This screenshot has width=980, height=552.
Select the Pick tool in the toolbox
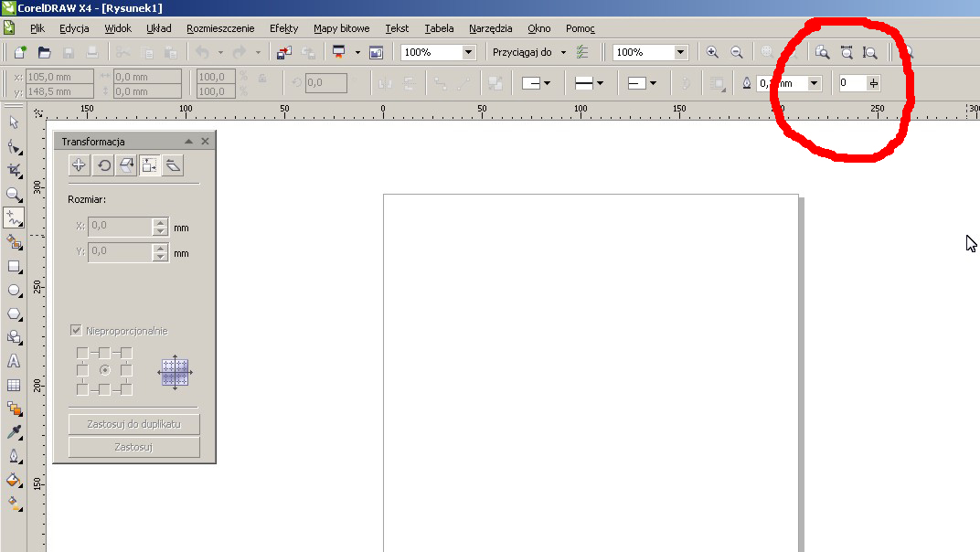tap(14, 122)
